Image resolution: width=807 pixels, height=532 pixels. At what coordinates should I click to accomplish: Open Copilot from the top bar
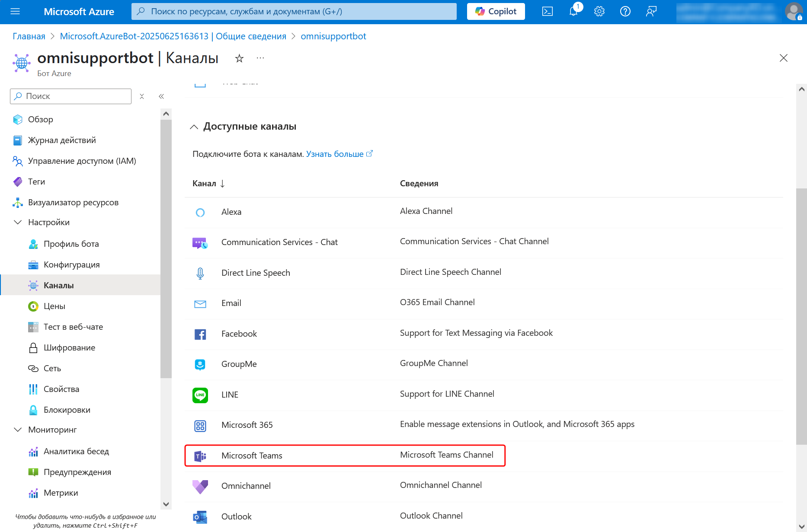click(496, 12)
